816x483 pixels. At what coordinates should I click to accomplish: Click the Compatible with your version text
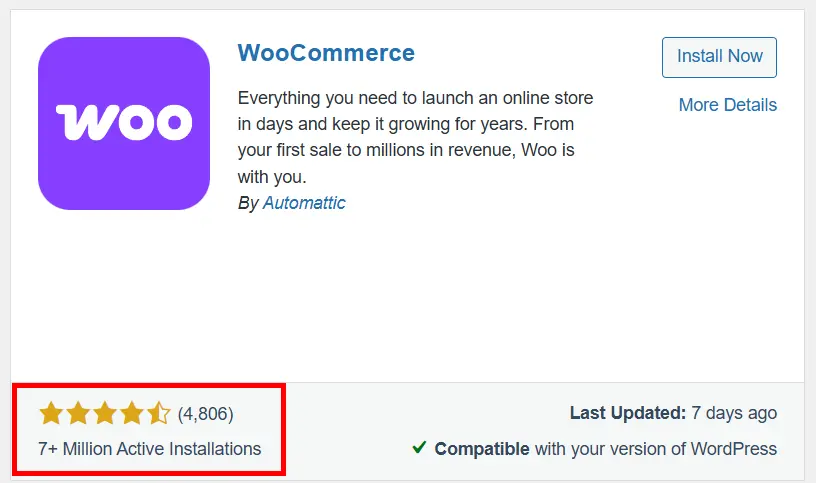606,449
